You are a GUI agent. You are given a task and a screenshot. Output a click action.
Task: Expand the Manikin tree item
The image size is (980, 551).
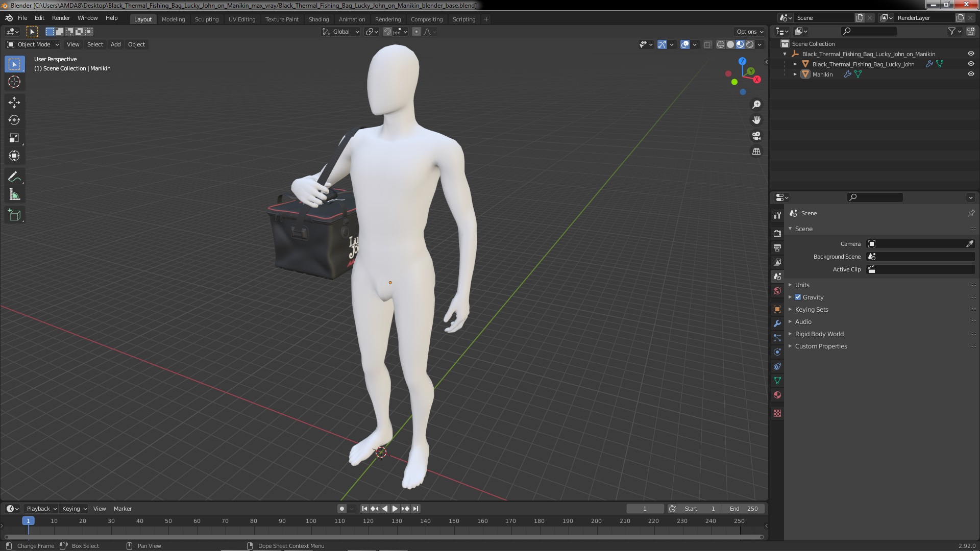pos(795,74)
